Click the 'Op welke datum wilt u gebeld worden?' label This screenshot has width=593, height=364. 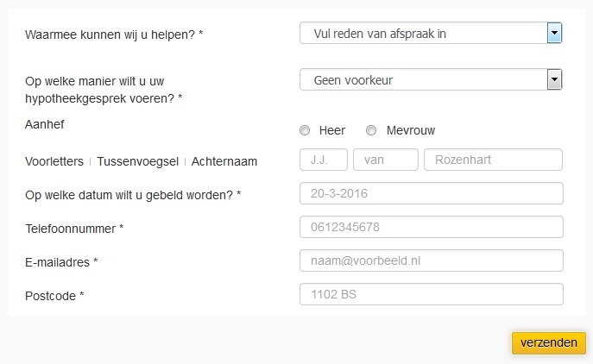(133, 195)
